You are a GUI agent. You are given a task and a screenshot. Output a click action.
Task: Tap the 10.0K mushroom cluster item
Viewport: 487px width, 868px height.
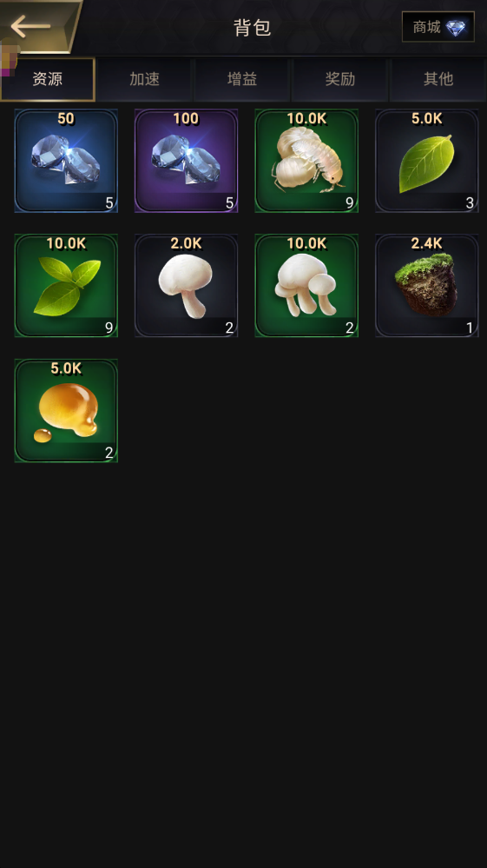[x=306, y=286]
